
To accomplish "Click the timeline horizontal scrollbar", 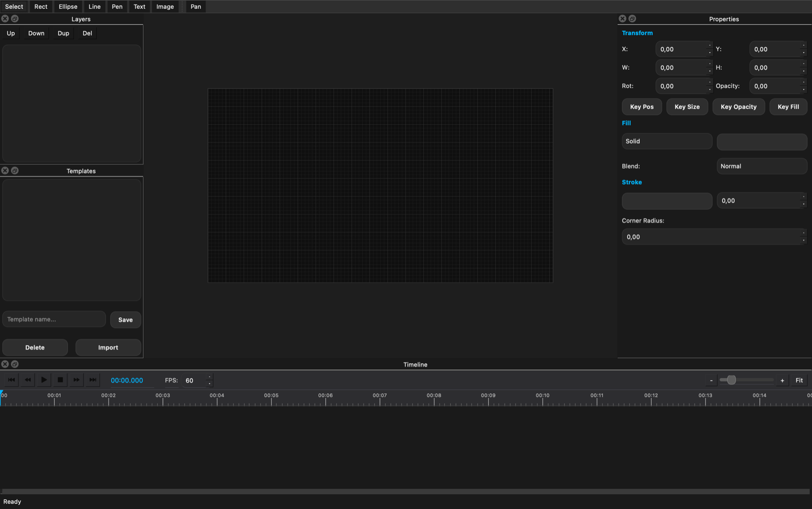I will pyautogui.click(x=405, y=491).
